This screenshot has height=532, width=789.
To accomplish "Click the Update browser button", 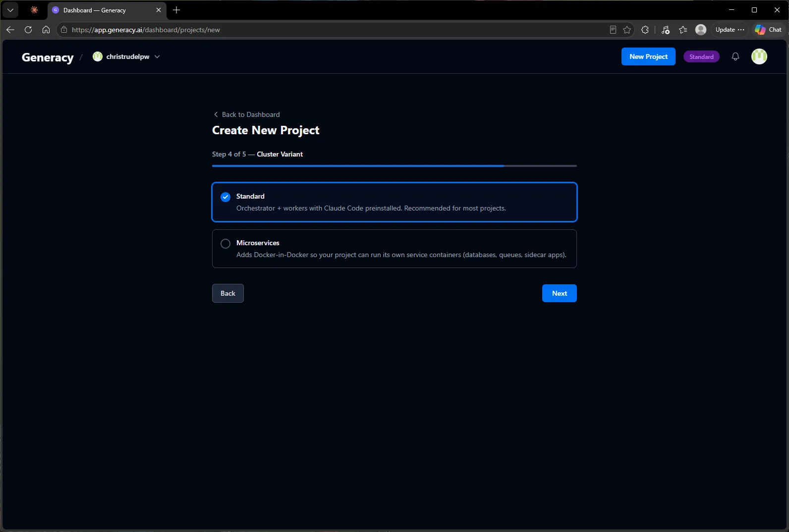I will click(x=730, y=30).
